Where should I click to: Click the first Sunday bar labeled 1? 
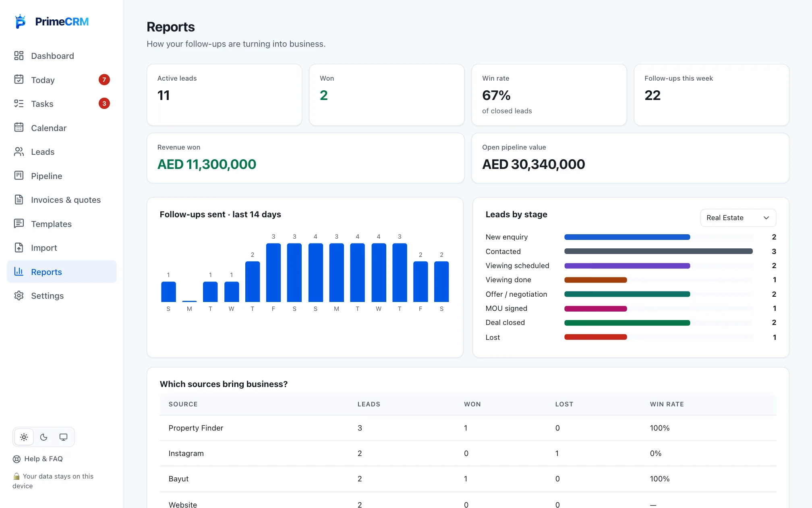click(168, 291)
